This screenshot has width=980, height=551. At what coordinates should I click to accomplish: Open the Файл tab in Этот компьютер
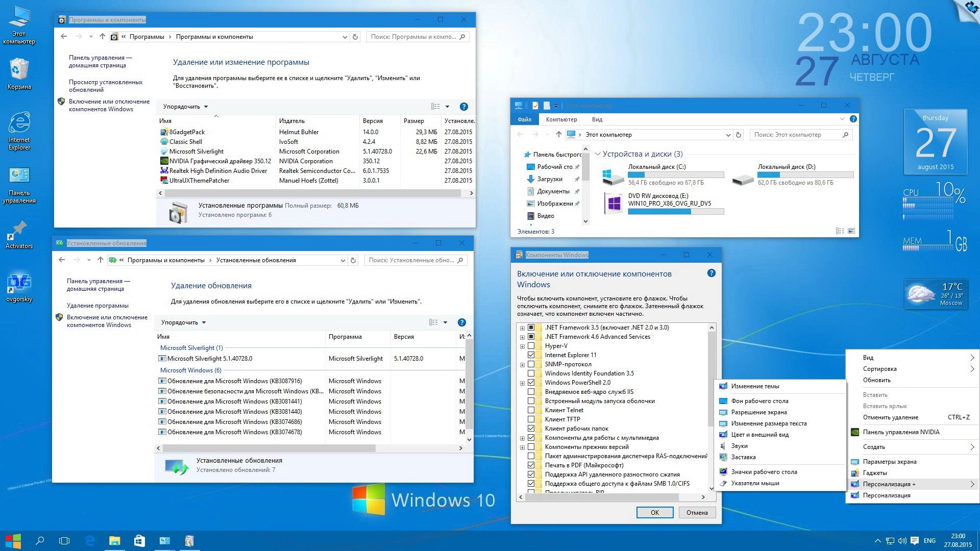coord(524,119)
